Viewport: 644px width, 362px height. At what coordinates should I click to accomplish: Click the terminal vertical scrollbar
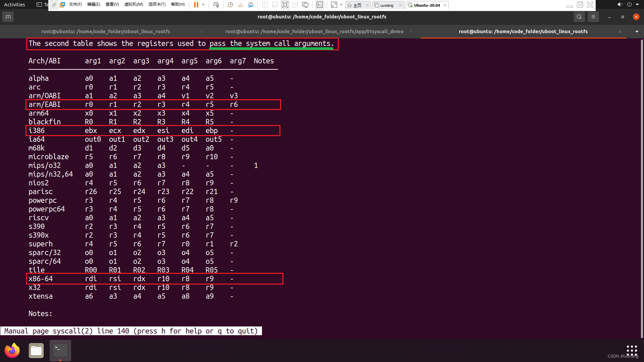[642, 188]
